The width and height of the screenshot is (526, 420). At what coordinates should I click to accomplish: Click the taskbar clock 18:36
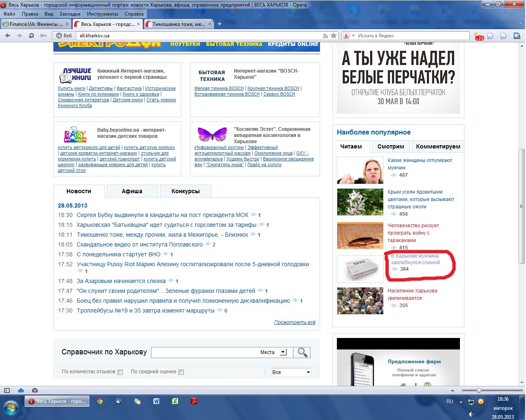pyautogui.click(x=503, y=399)
